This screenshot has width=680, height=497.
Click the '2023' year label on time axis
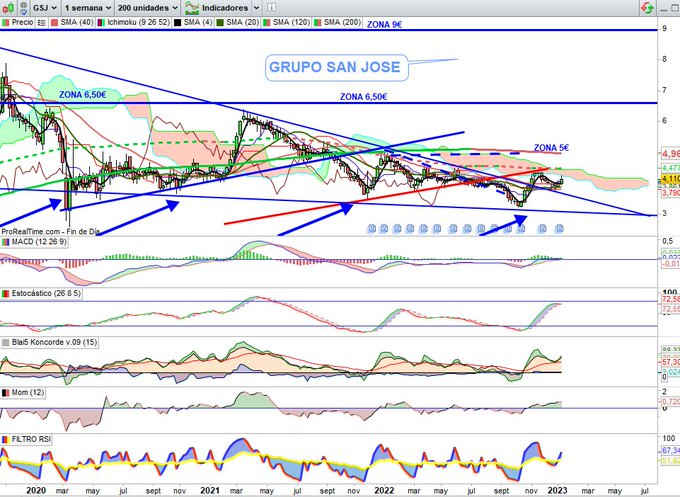click(557, 490)
